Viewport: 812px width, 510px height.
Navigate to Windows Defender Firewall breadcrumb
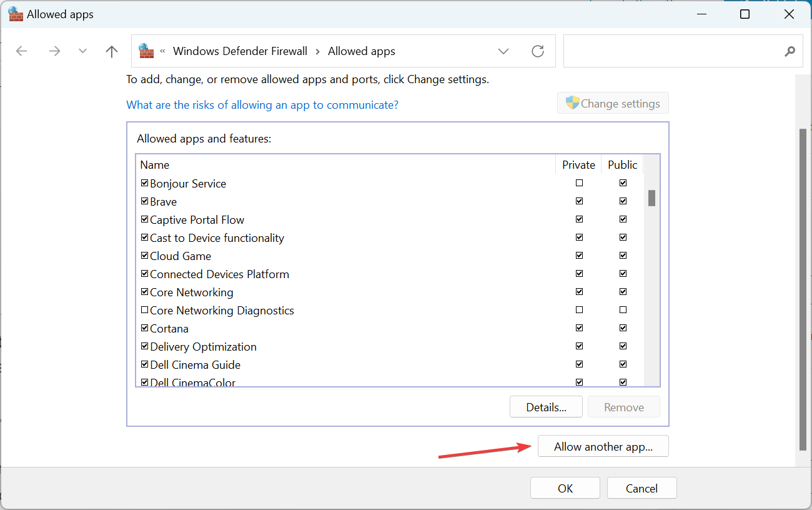pyautogui.click(x=240, y=51)
